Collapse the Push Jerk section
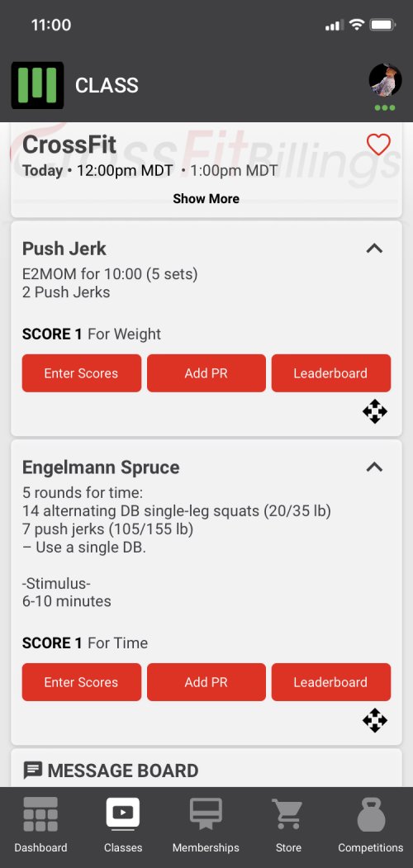This screenshot has height=868, width=413. [x=375, y=249]
